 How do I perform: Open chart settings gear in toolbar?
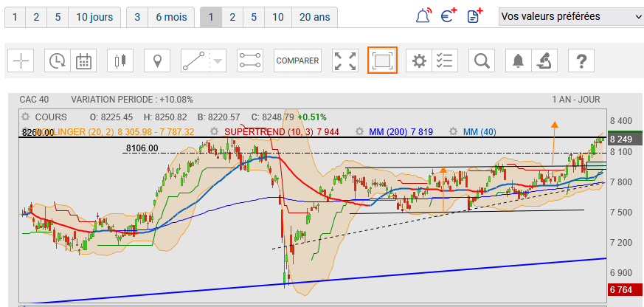tap(419, 61)
